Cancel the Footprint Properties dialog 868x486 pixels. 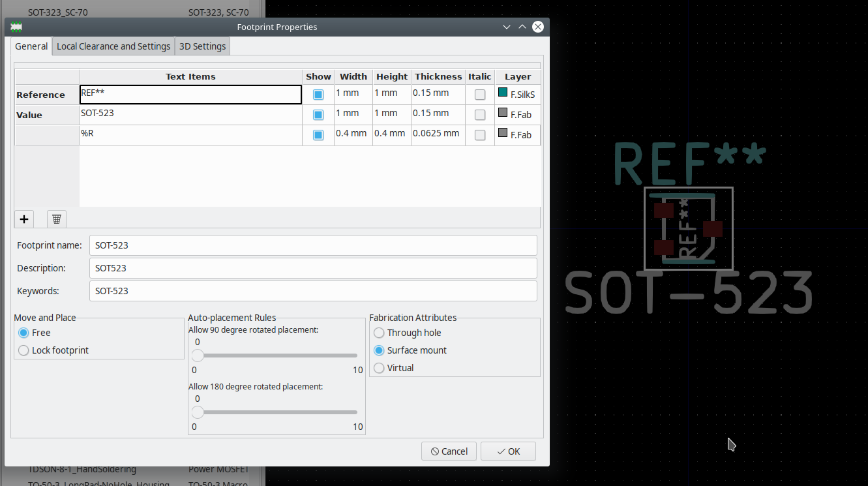coord(449,451)
